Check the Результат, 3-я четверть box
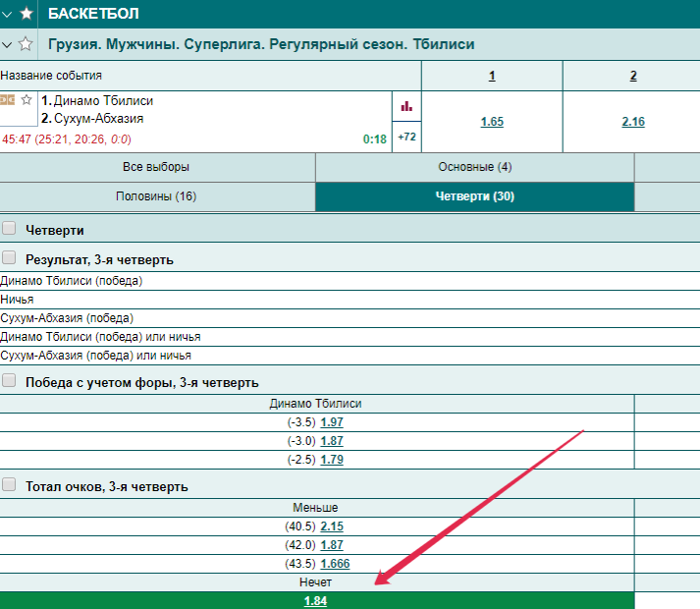The image size is (700, 609). (x=10, y=258)
